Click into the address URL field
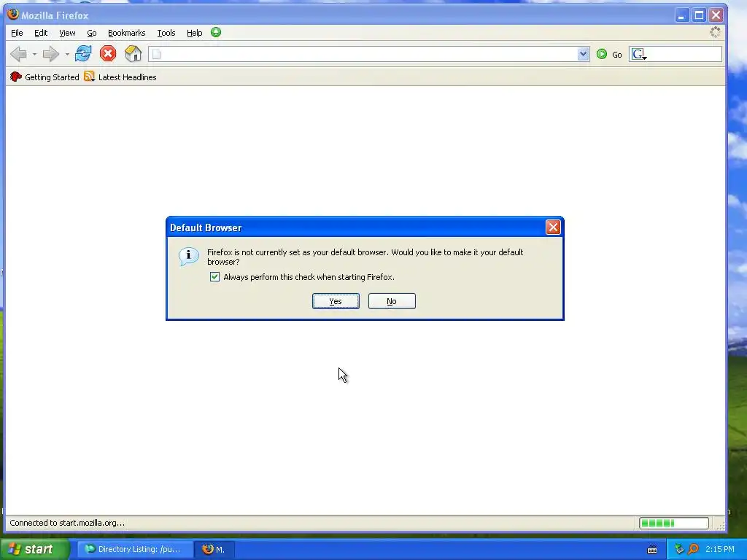The image size is (747, 560). click(x=369, y=54)
